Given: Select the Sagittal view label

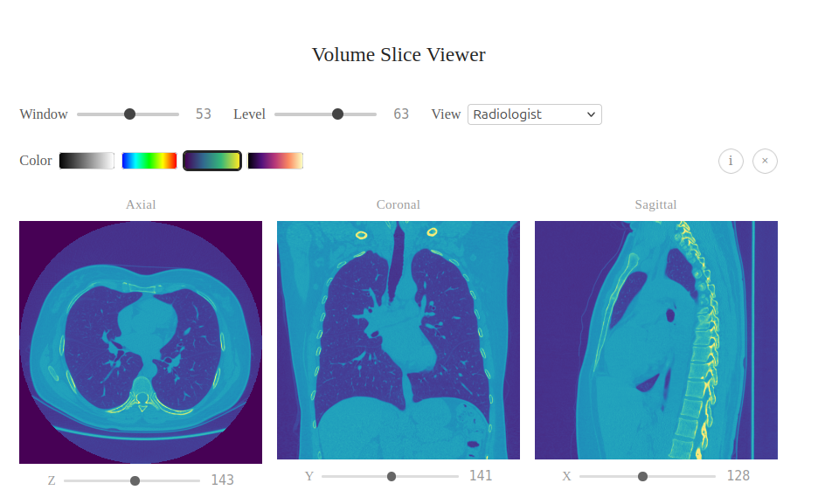Looking at the screenshot, I should pos(655,204).
